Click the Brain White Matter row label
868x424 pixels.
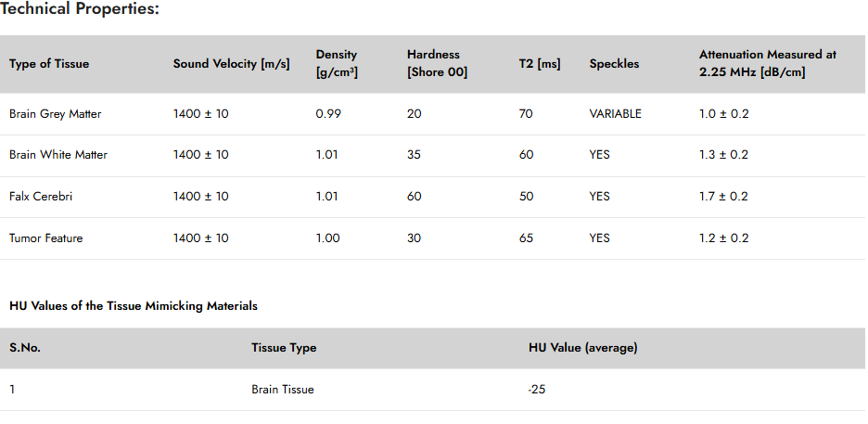[58, 155]
